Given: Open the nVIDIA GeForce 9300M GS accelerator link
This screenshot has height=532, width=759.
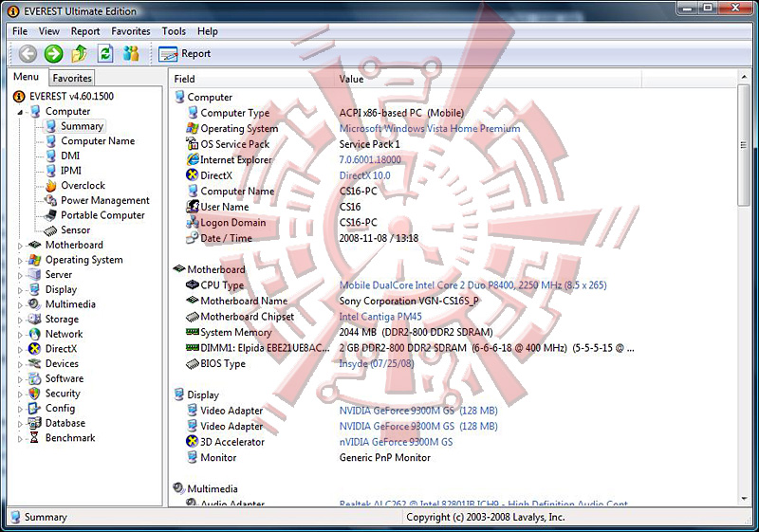Looking at the screenshot, I should click(x=396, y=442).
